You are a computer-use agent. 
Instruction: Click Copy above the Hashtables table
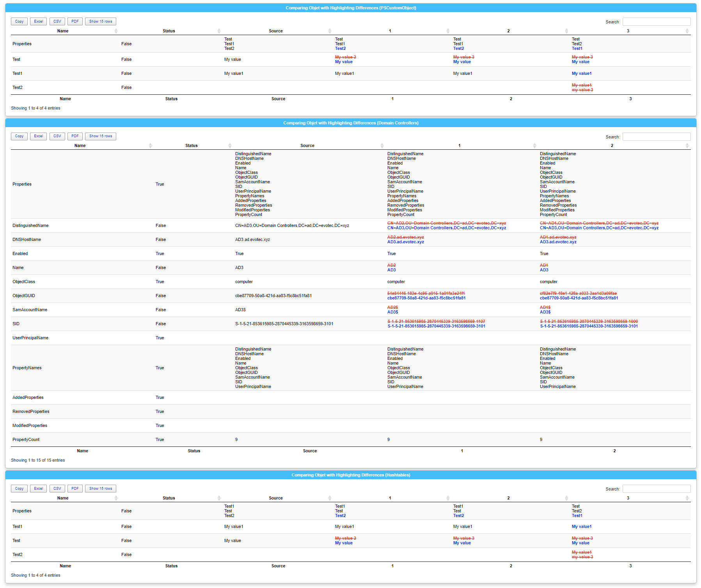click(x=19, y=488)
